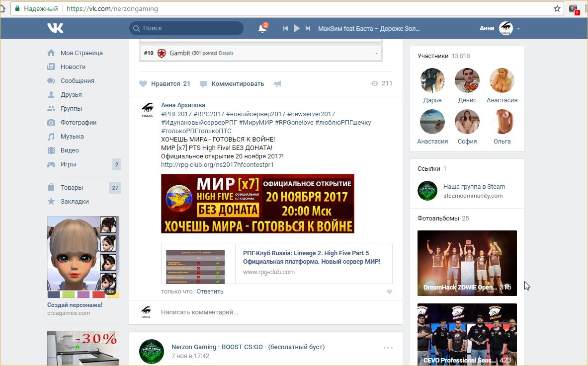Viewport: 588px width, 366px height.
Task: Play the current music track
Action: tap(297, 29)
